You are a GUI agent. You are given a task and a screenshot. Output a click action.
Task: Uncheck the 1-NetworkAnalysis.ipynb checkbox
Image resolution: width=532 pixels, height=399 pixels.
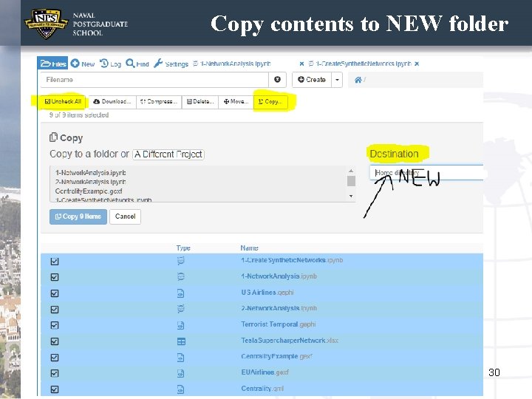(x=55, y=277)
